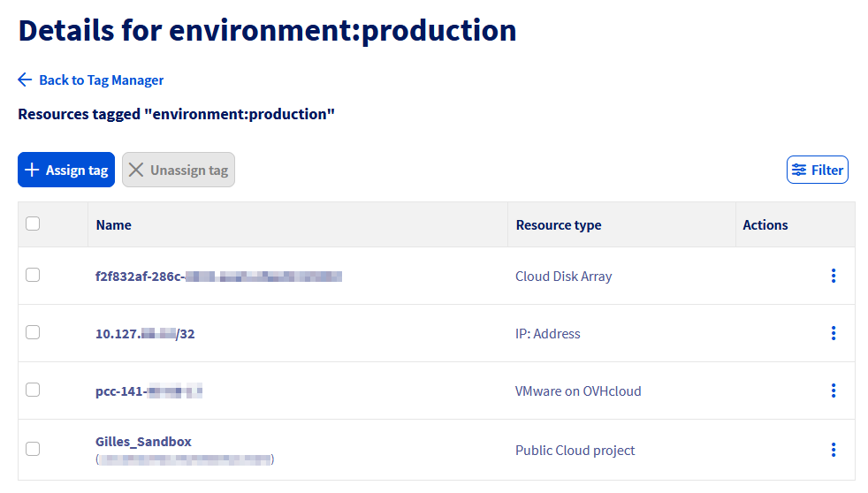Screen dimensions: 868x493
Task: Open actions menu for Cloud Disk Array row
Action: (x=833, y=276)
